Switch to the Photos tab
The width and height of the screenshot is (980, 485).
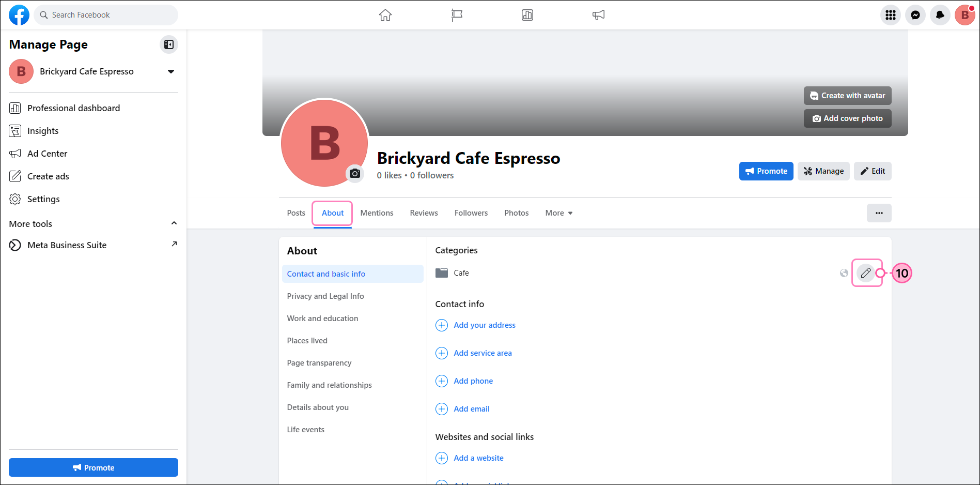[x=517, y=213]
